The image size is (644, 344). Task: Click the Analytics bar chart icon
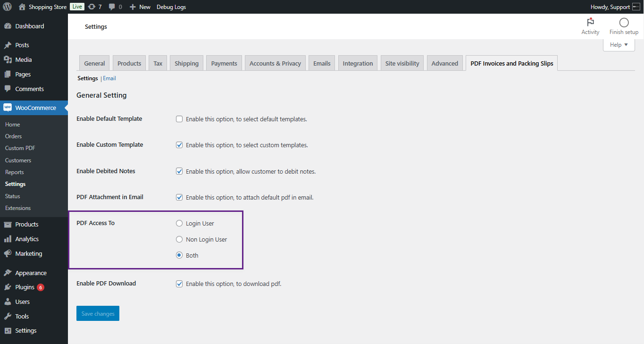pyautogui.click(x=8, y=239)
